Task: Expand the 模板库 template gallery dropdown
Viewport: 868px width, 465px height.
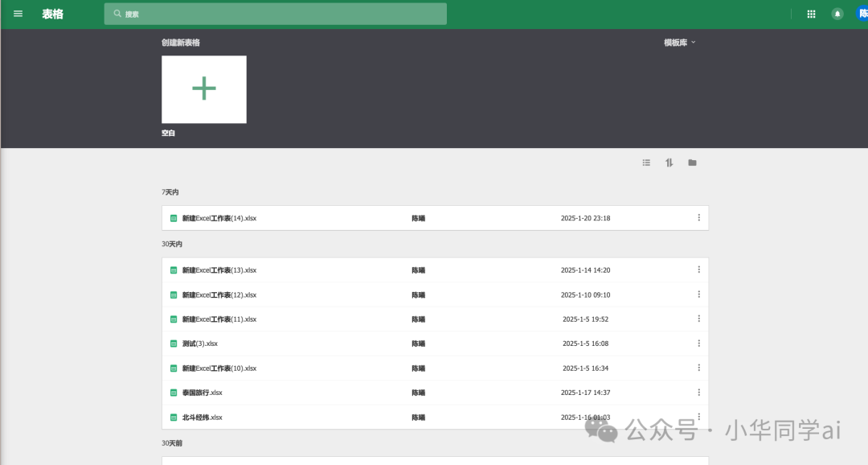Action: coord(679,43)
